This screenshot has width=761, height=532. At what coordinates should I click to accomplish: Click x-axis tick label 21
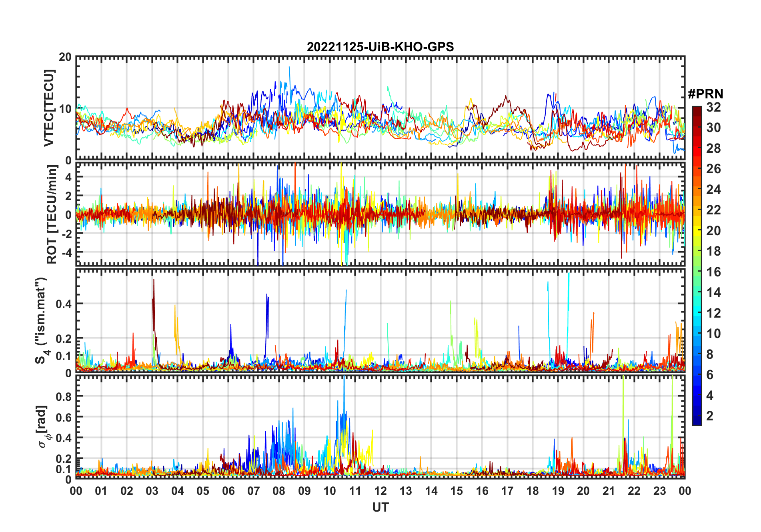tap(609, 491)
